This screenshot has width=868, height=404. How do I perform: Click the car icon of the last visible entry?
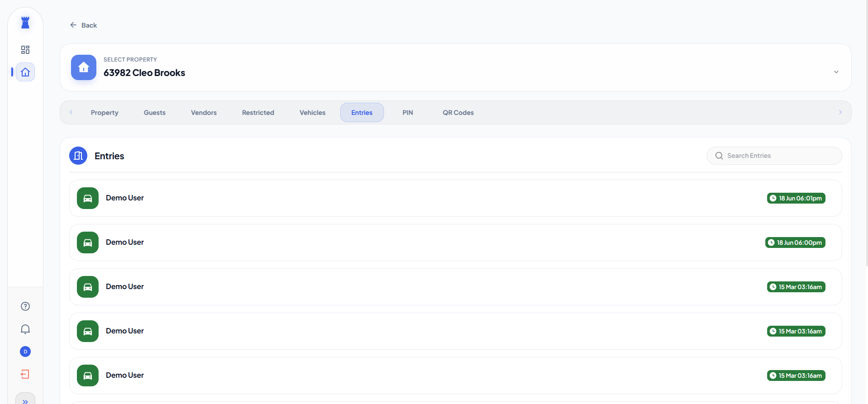tap(88, 375)
